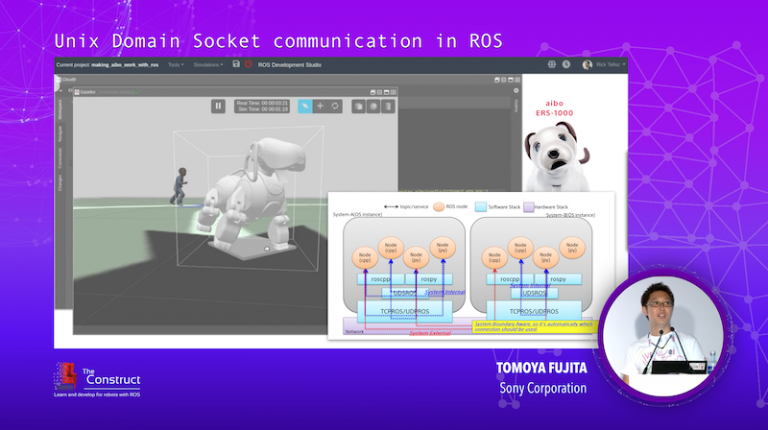This screenshot has height=430, width=768.
Task: Insert a box shape in Gazebo
Action: click(357, 105)
